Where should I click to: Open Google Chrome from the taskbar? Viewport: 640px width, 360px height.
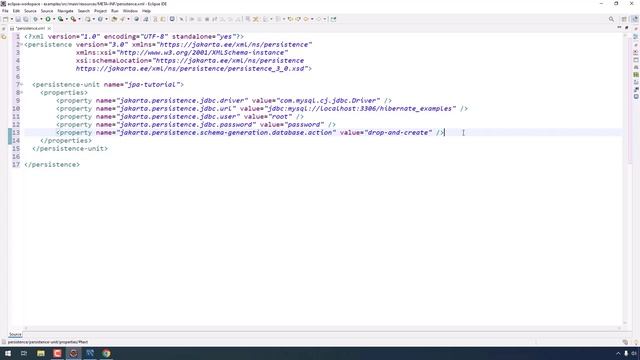pos(106,353)
